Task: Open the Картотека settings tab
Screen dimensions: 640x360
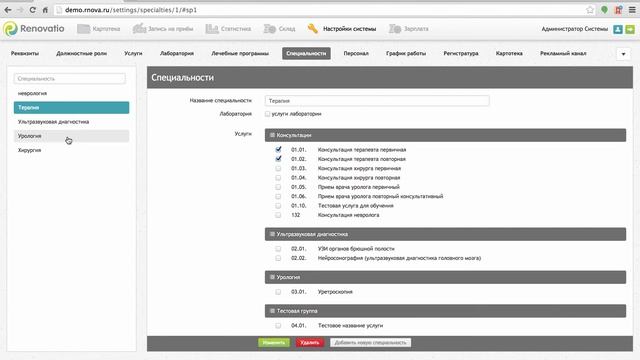Action: pyautogui.click(x=509, y=53)
